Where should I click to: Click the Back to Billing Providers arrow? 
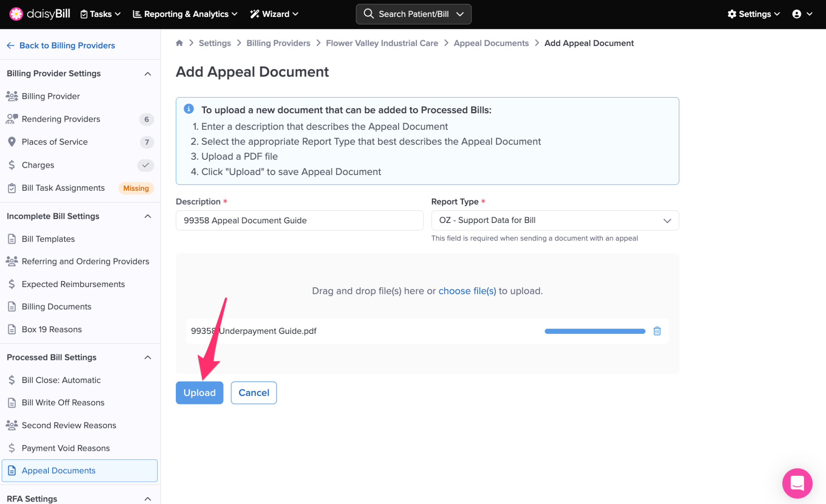tap(10, 46)
